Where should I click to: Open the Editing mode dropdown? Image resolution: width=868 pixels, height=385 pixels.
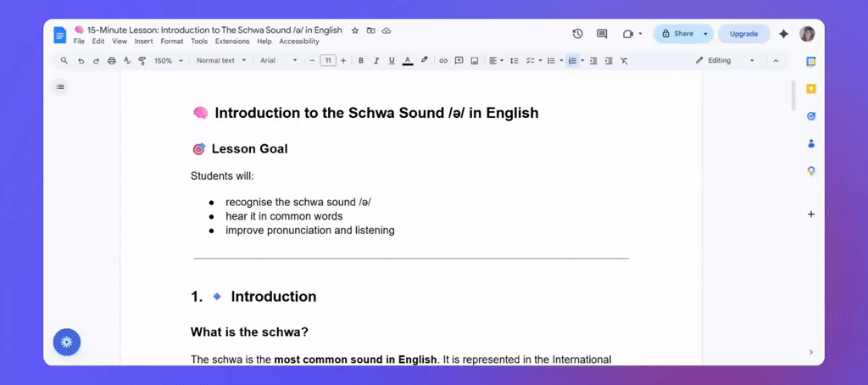pyautogui.click(x=726, y=60)
